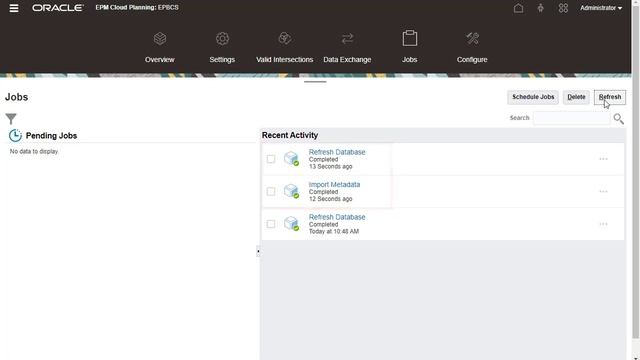Collapse the Pending Jobs pane splitter arrow
Image resolution: width=640 pixels, height=360 pixels.
(x=258, y=251)
